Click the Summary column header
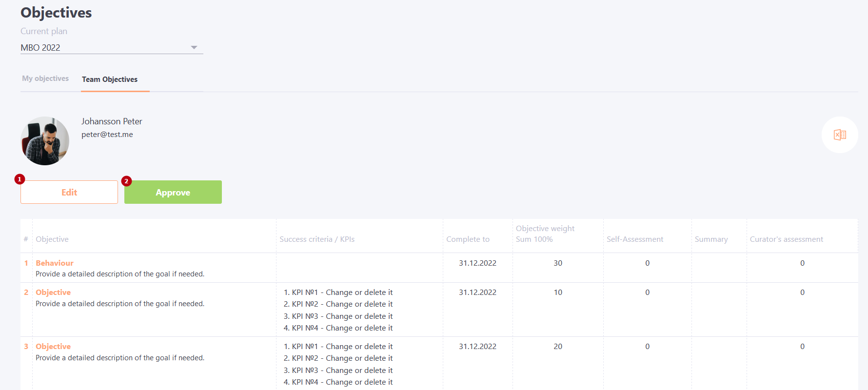Viewport: 868px width, 390px height. click(711, 239)
